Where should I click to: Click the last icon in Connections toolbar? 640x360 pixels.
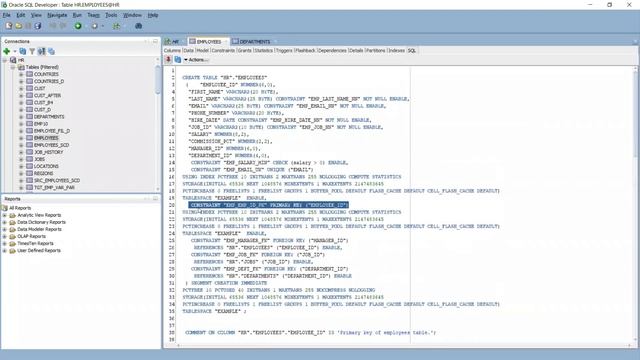(x=51, y=51)
